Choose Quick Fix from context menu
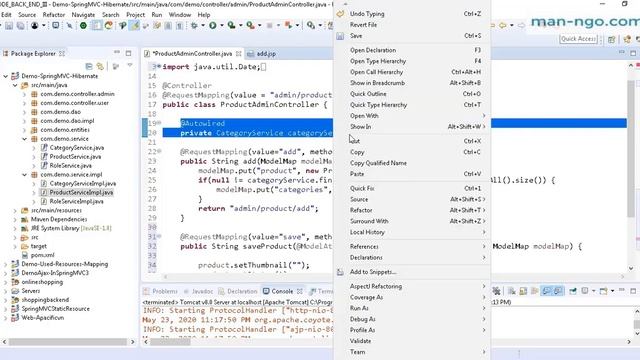Viewport: 640px width, 360px height. (412, 188)
